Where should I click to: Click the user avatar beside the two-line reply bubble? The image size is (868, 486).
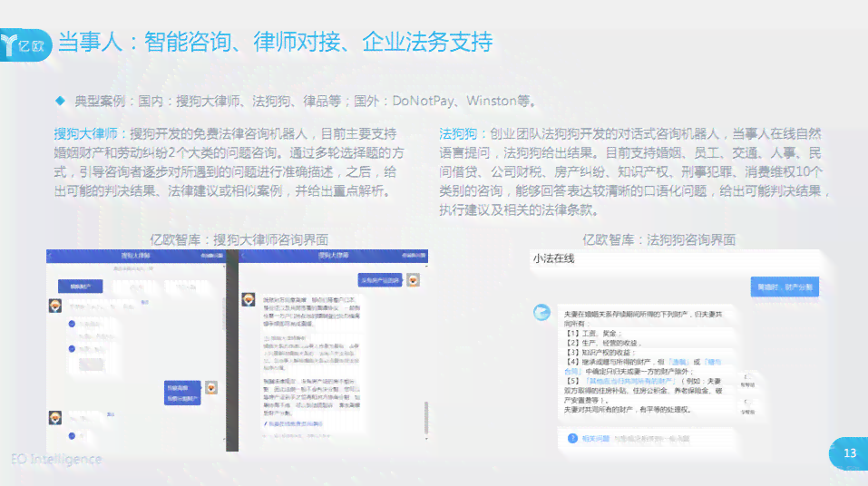pyautogui.click(x=211, y=387)
